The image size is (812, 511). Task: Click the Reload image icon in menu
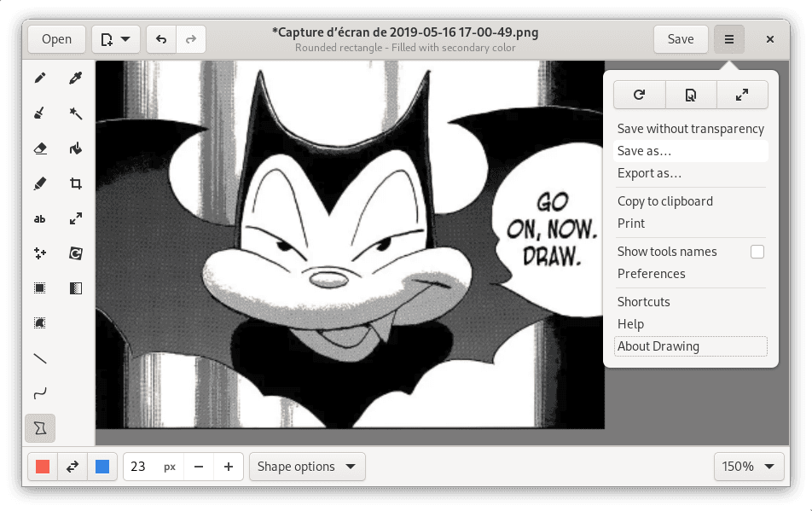click(x=639, y=96)
